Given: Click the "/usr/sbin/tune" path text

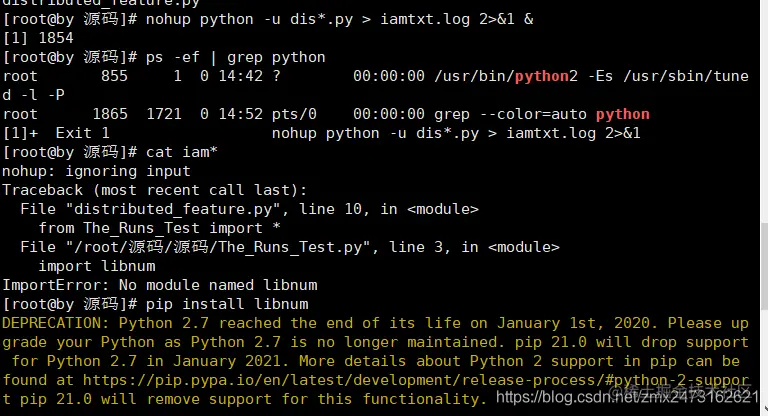Looking at the screenshot, I should point(686,76).
